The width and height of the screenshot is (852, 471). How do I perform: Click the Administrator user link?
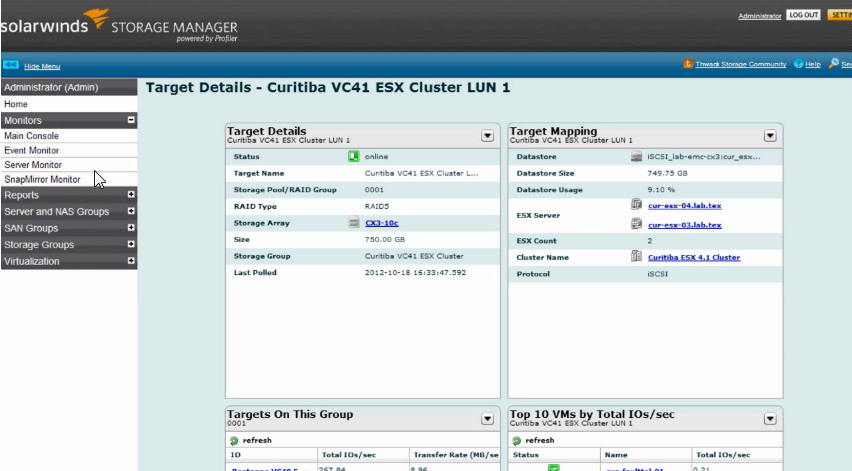[x=760, y=16]
